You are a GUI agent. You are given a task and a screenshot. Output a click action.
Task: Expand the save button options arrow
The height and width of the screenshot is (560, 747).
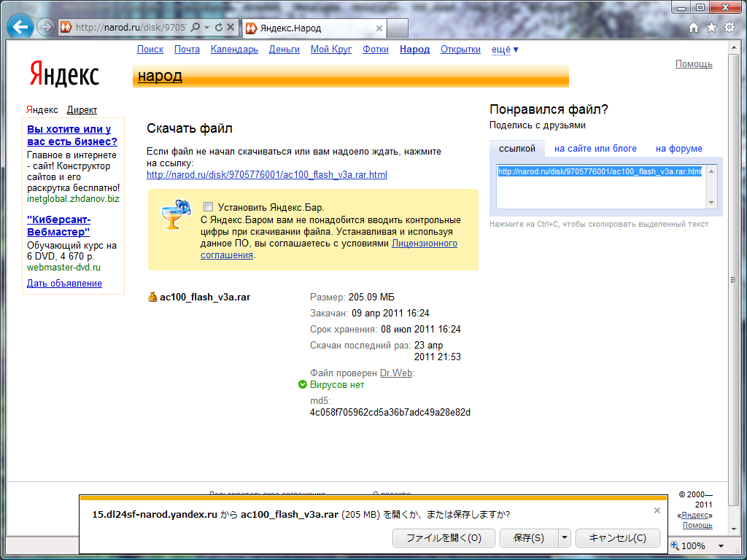coord(564,538)
